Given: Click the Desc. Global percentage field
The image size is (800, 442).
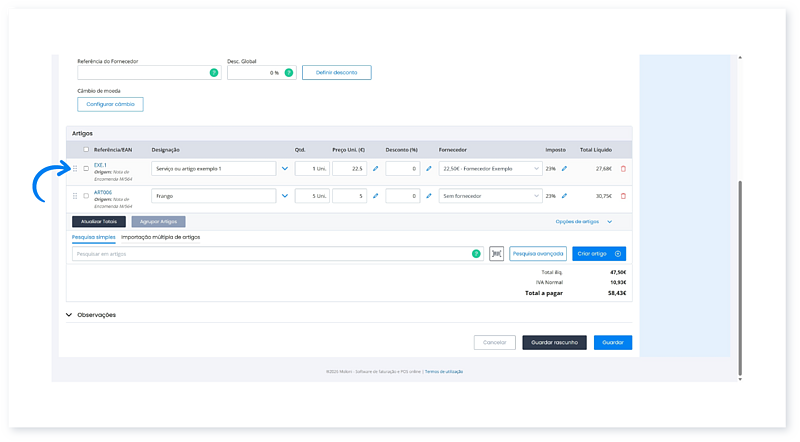Looking at the screenshot, I should (262, 72).
